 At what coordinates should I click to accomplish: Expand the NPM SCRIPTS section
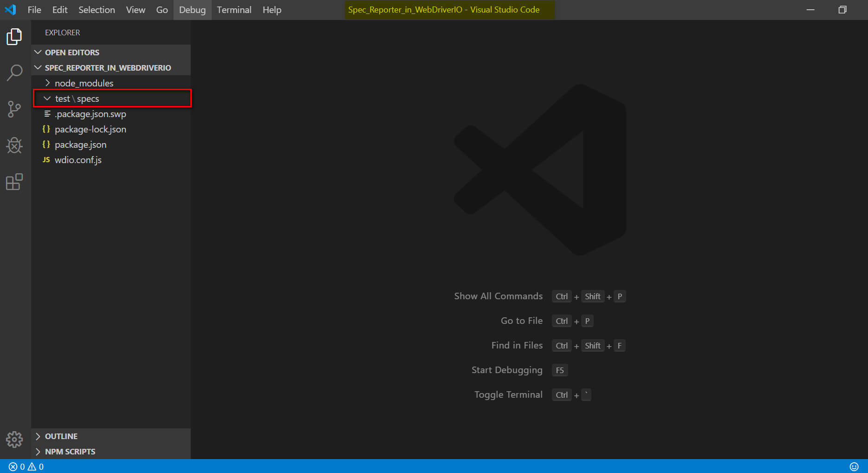pos(38,452)
